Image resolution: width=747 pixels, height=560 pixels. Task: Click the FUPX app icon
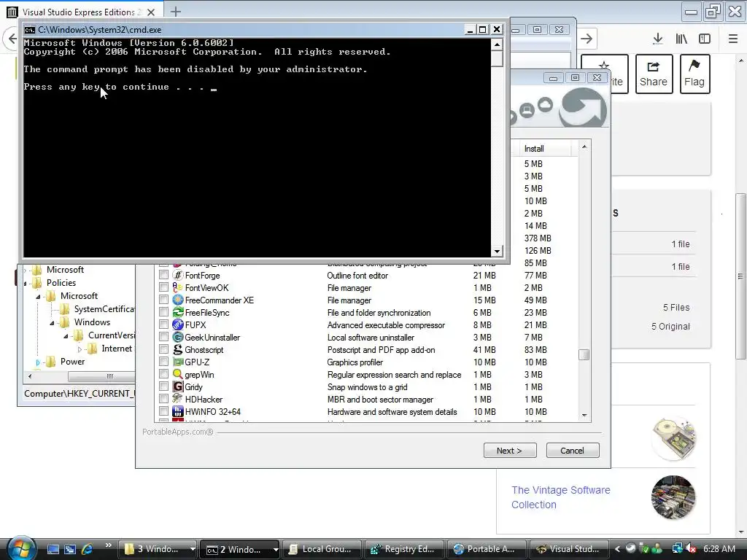178,324
